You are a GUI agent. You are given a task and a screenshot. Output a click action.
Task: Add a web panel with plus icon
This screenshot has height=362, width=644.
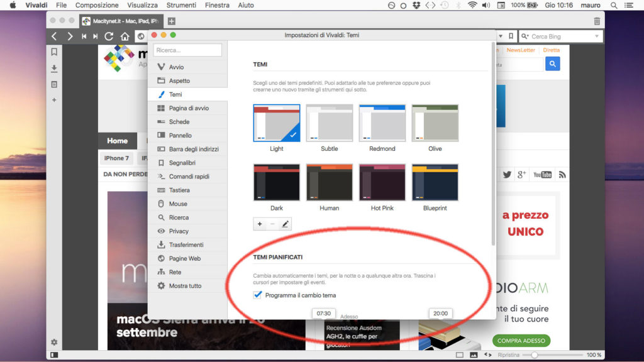click(54, 100)
